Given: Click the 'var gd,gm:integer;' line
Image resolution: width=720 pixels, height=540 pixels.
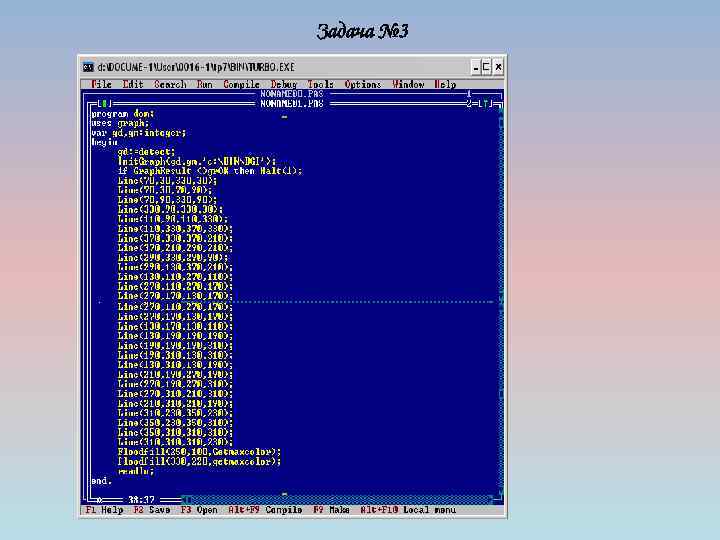Looking at the screenshot, I should [x=139, y=133].
